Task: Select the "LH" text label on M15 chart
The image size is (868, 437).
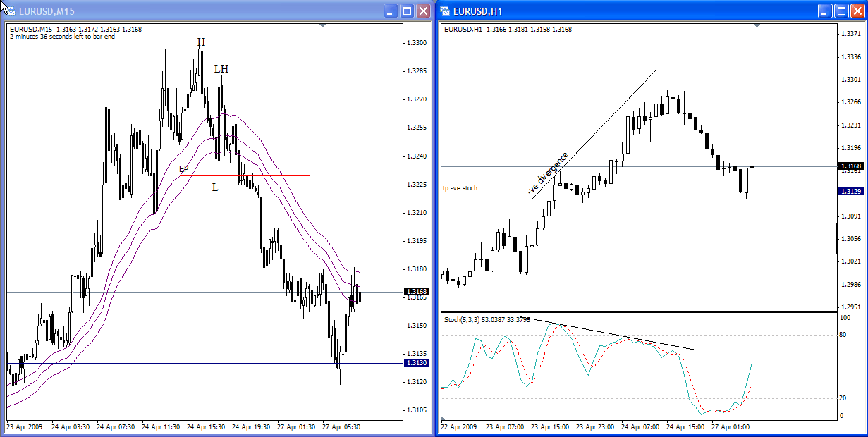Action: [x=221, y=69]
